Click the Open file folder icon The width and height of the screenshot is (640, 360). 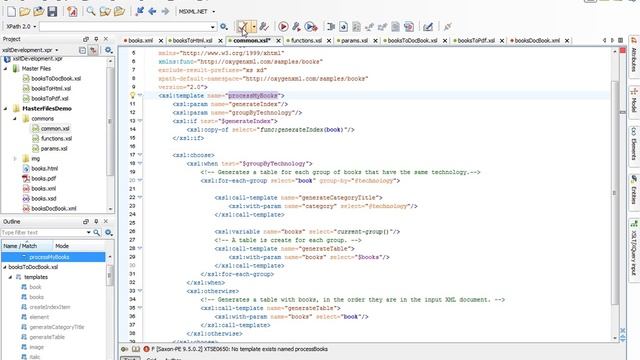[x=24, y=11]
